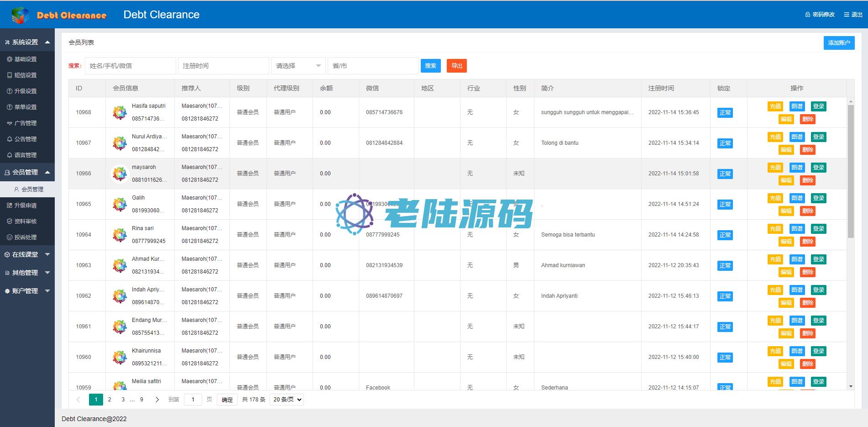
Task: Click the 密码修改 lock icon
Action: (x=807, y=15)
